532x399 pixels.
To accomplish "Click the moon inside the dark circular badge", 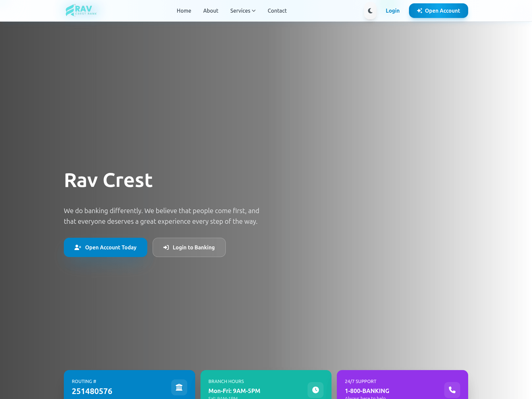I will point(370,11).
